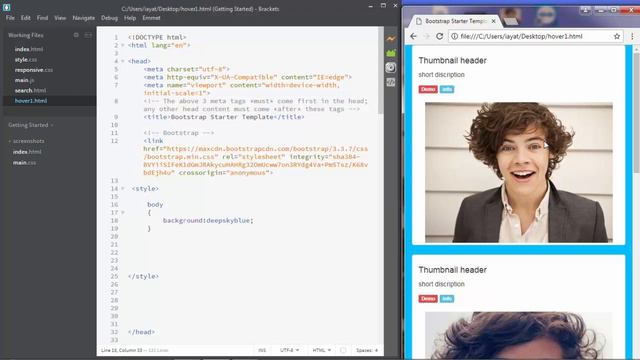
Task: Click the Brackets editor vertical scrollbar
Action: pos(381,70)
